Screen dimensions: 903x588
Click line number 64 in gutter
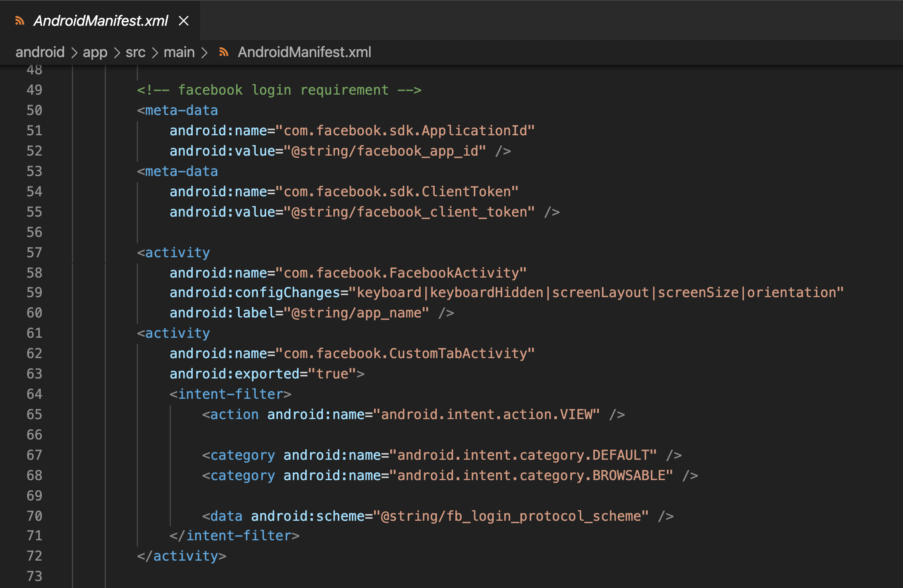(x=34, y=394)
